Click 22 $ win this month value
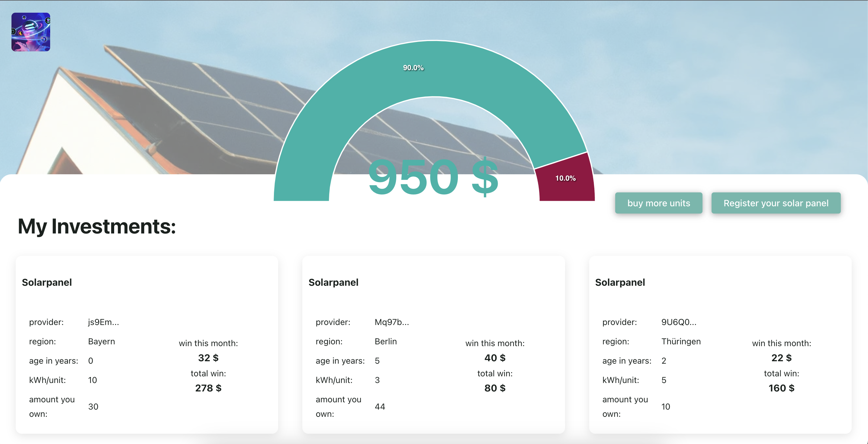 (x=781, y=358)
